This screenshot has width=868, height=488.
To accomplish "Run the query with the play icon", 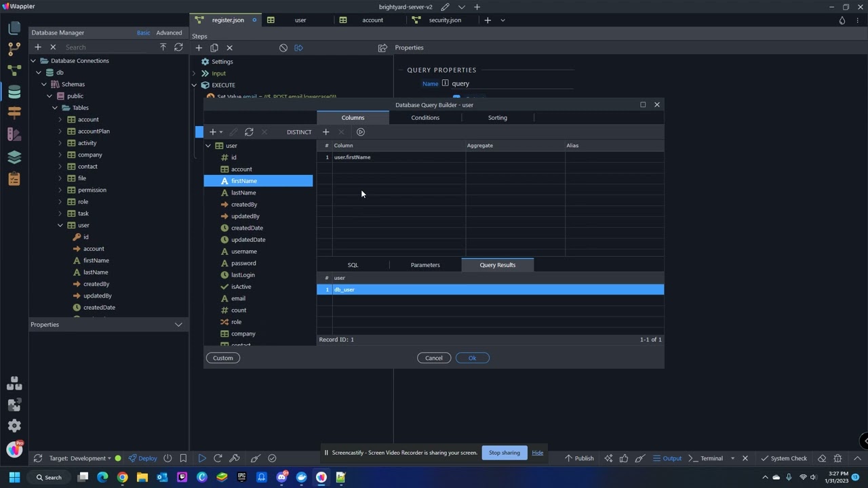I will coord(361,132).
